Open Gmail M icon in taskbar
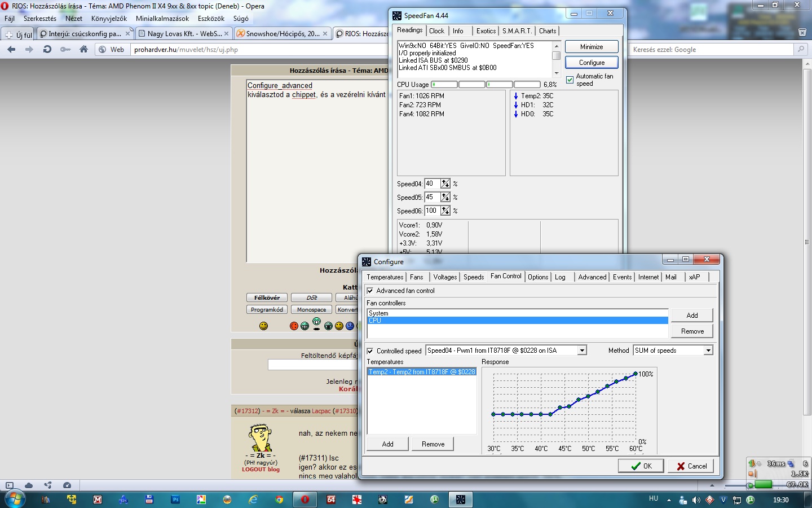 tap(98, 500)
